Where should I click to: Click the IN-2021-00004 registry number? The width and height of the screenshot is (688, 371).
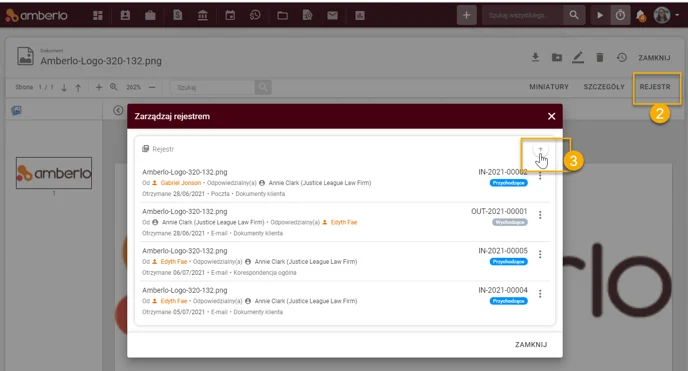[503, 290]
